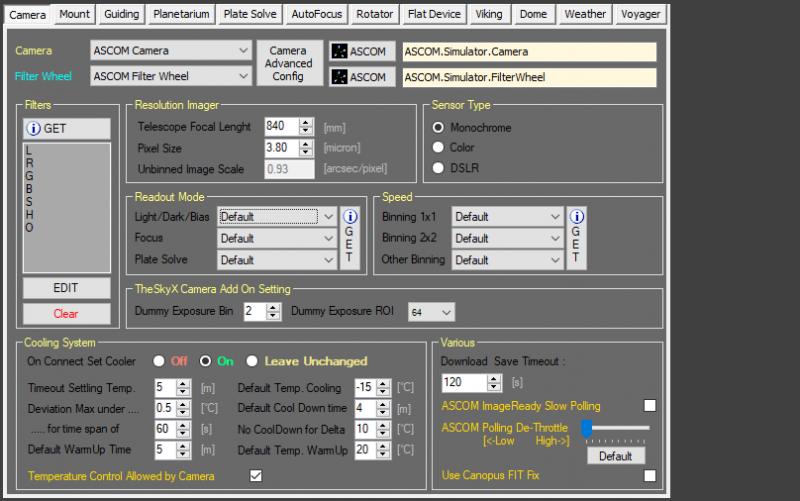800x501 pixels.
Task: Click Default button under De-Throttle slider
Action: [616, 456]
